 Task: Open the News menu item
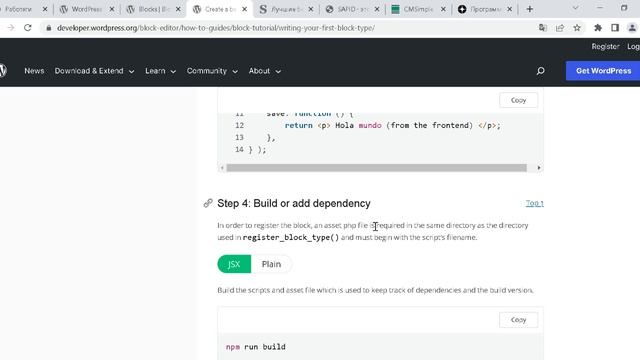tap(34, 71)
